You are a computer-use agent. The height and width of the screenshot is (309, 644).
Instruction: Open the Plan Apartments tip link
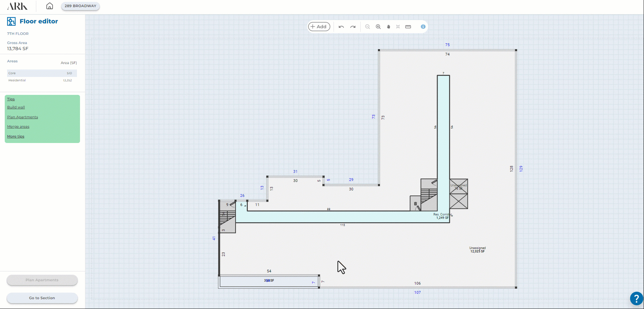[x=22, y=117]
